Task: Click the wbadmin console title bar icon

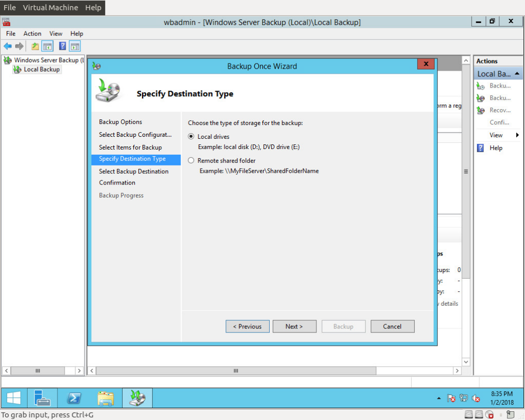Action: tap(6, 23)
